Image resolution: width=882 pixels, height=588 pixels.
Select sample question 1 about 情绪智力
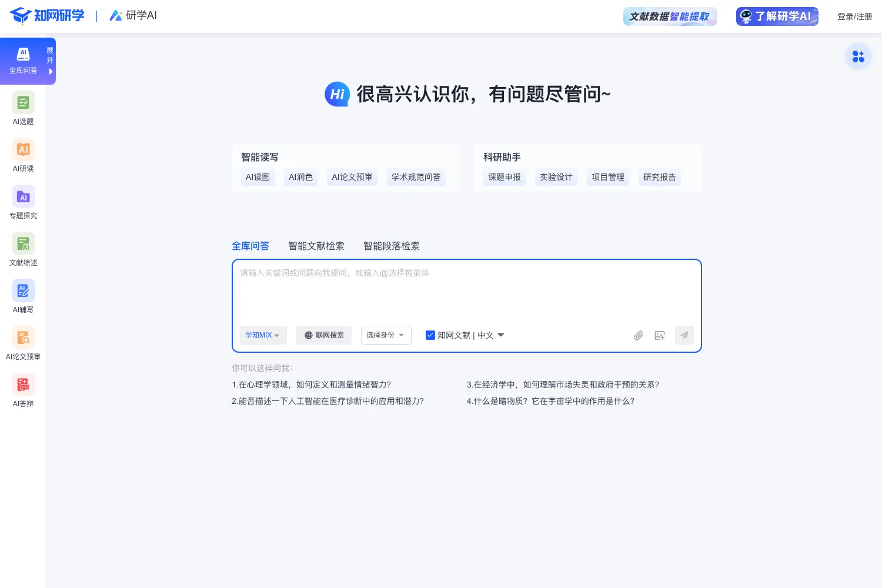pos(312,385)
